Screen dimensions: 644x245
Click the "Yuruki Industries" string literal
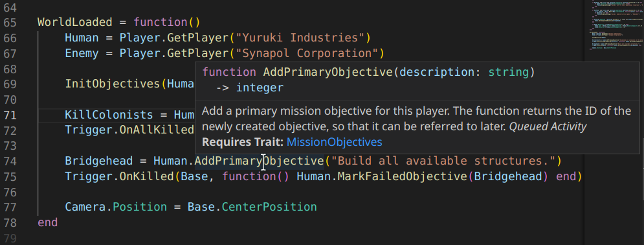click(x=297, y=38)
